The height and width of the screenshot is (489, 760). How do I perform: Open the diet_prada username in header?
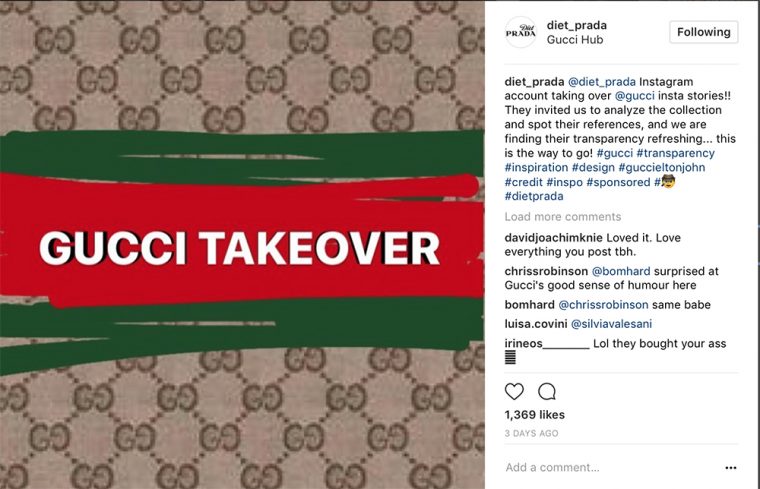tap(577, 25)
